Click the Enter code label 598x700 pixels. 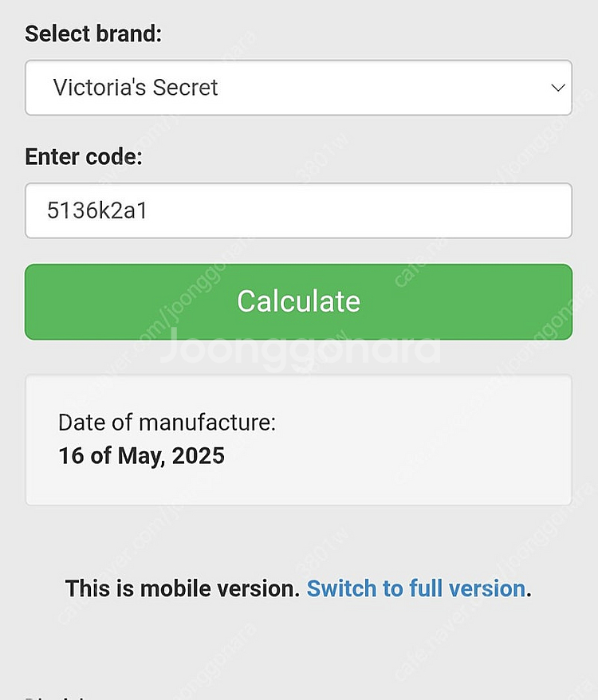(84, 157)
